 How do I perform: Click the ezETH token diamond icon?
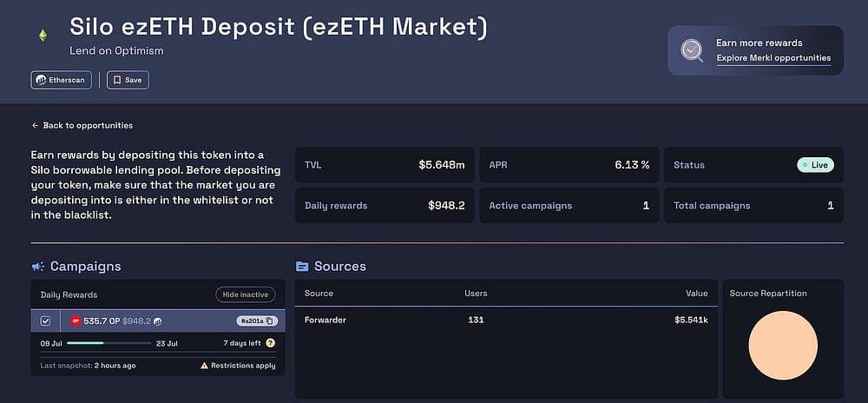tap(43, 36)
